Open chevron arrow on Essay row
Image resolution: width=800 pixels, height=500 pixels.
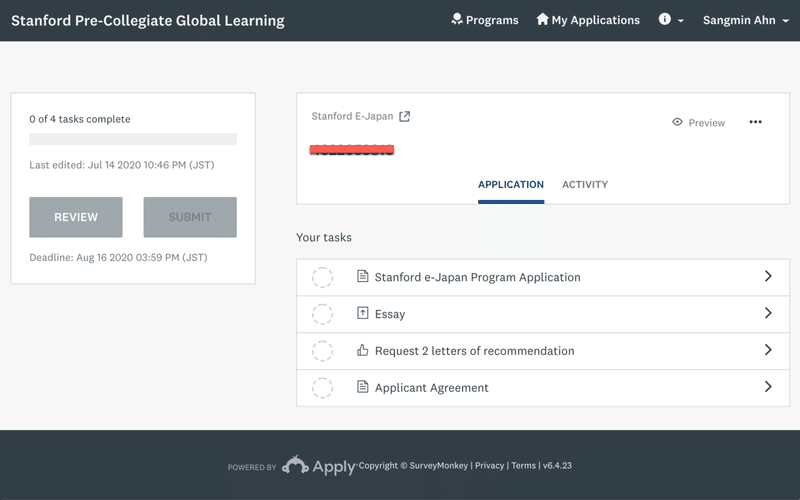(768, 313)
